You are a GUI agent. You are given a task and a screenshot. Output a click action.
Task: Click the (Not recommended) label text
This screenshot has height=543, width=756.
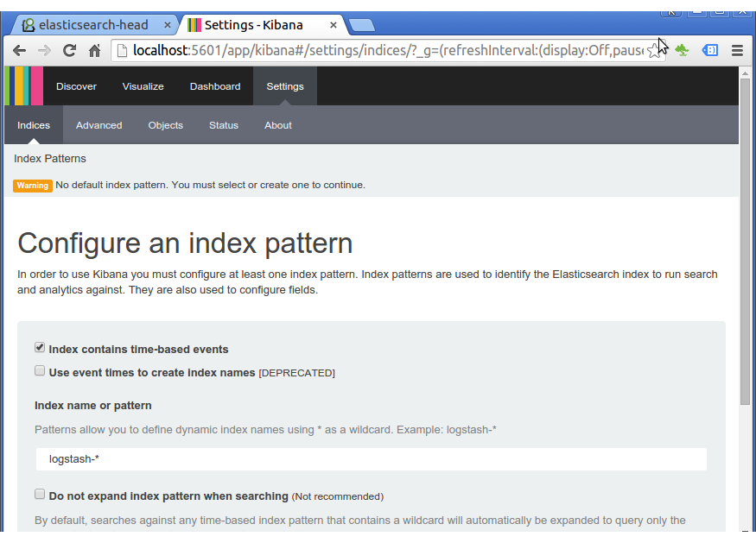(x=338, y=496)
